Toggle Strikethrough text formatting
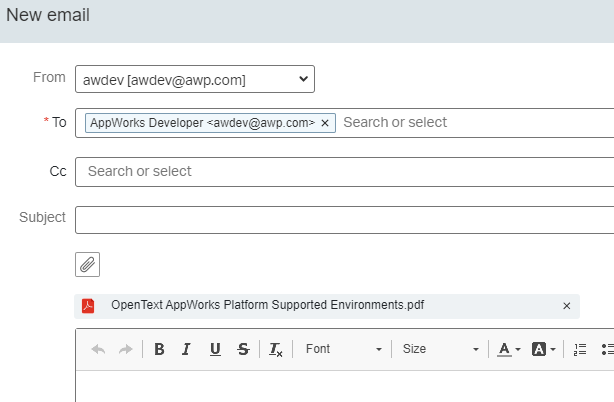 coord(243,349)
